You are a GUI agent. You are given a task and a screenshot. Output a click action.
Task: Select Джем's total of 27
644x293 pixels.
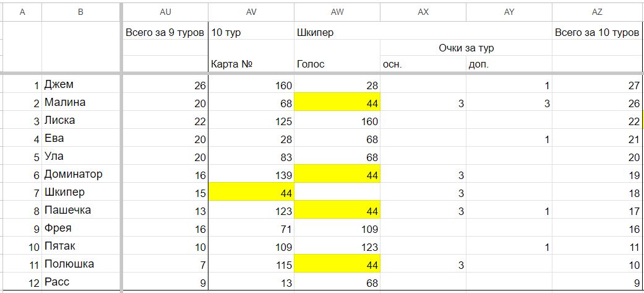coord(597,85)
